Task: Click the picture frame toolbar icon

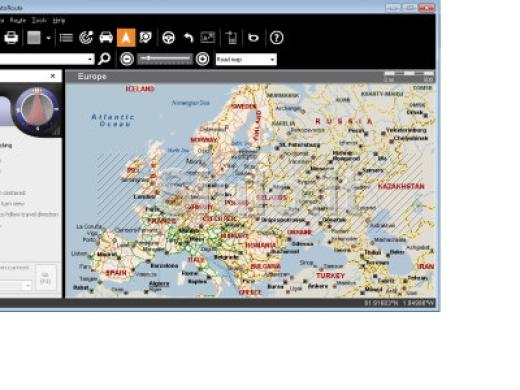Action: (208, 38)
